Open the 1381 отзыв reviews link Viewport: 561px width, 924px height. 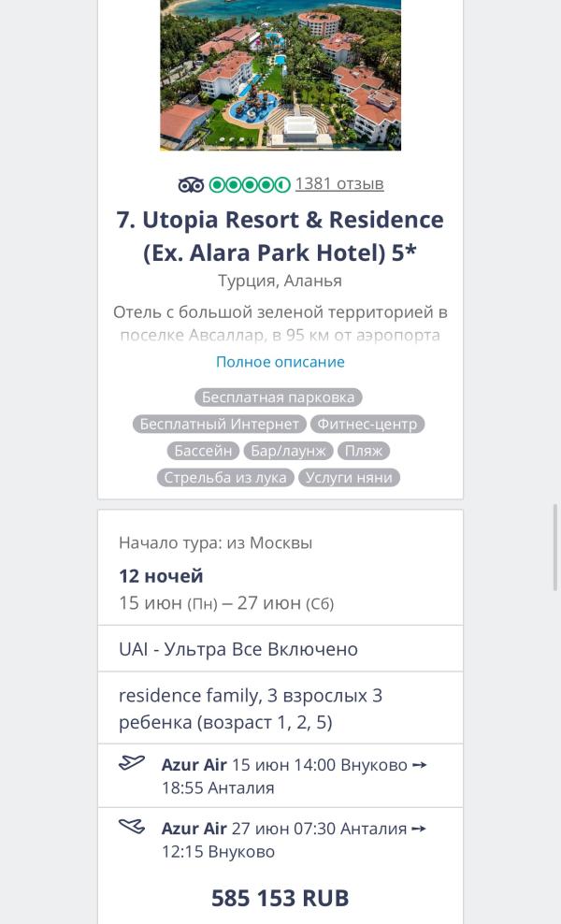[339, 183]
